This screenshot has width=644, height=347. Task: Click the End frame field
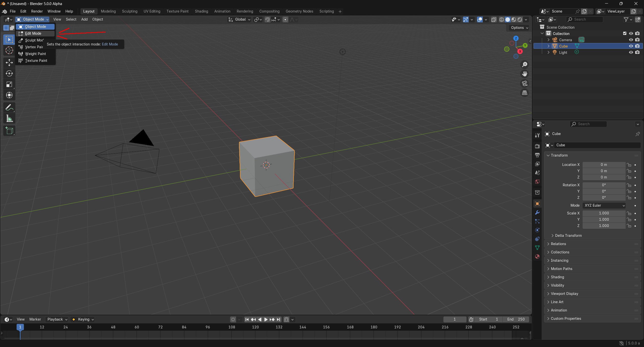[516, 319]
